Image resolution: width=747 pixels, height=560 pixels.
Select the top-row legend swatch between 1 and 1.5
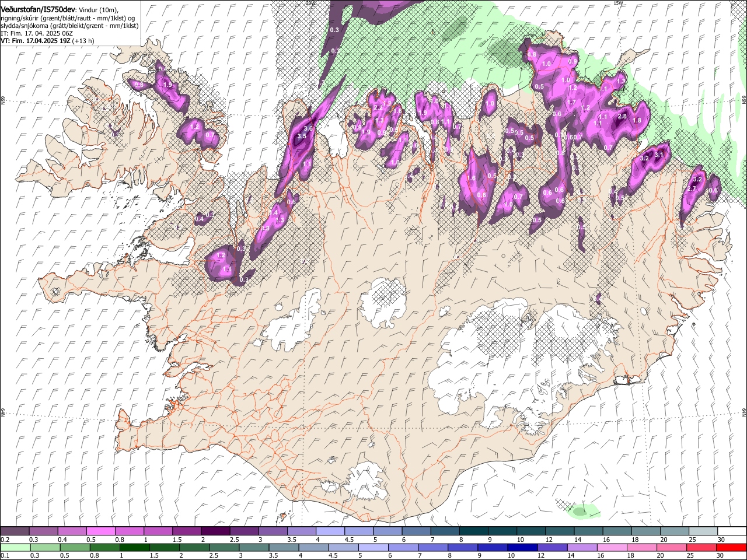[158, 531]
